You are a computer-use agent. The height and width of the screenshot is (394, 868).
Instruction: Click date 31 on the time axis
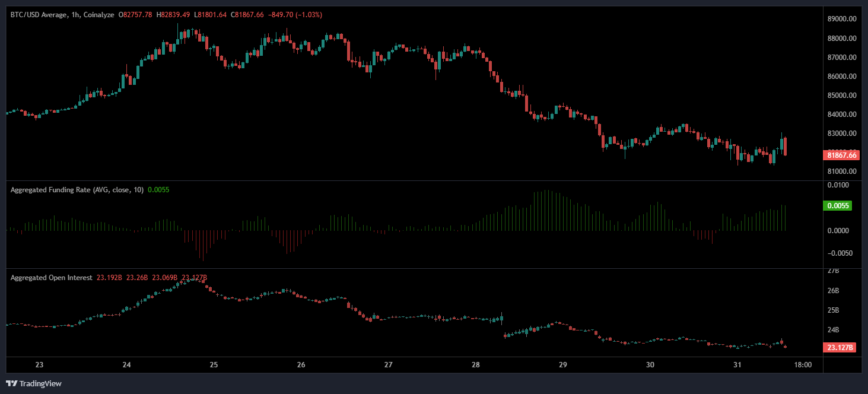[737, 365]
